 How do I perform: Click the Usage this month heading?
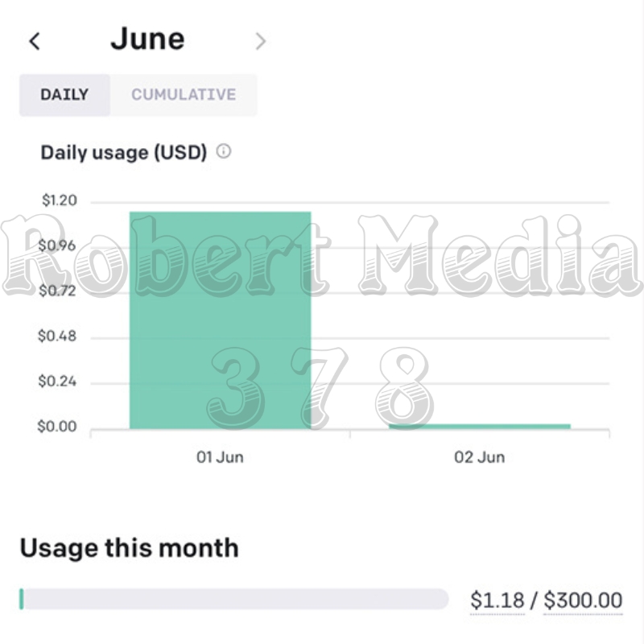(x=129, y=548)
